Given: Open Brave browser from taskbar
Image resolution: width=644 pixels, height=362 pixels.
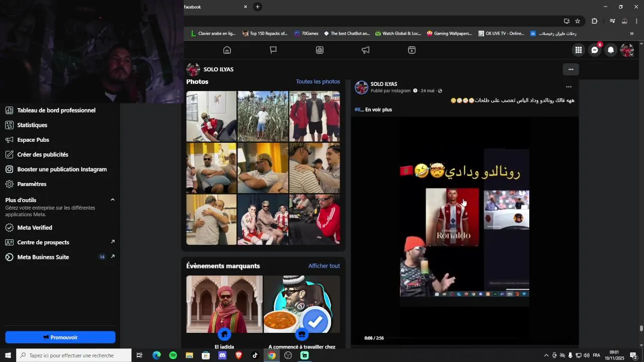Looking at the screenshot, I should (x=238, y=355).
